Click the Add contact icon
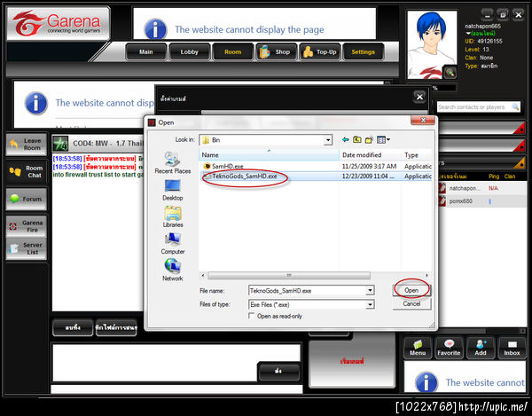 [x=480, y=348]
